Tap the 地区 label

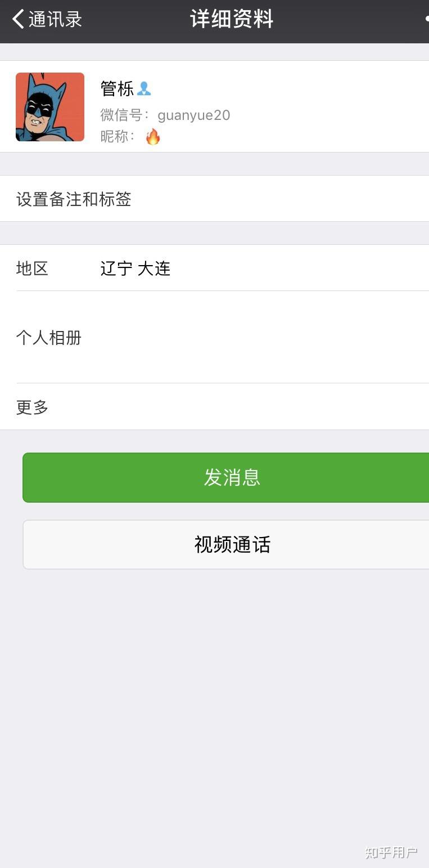click(x=32, y=269)
